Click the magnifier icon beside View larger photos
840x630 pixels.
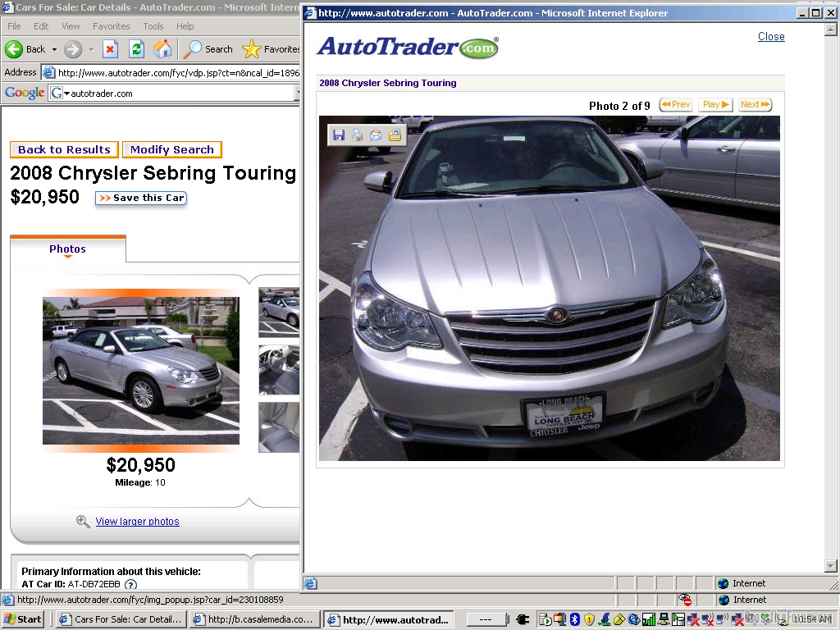click(83, 522)
